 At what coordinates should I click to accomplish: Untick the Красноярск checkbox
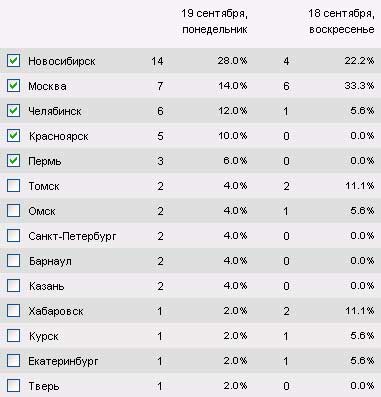[13, 136]
